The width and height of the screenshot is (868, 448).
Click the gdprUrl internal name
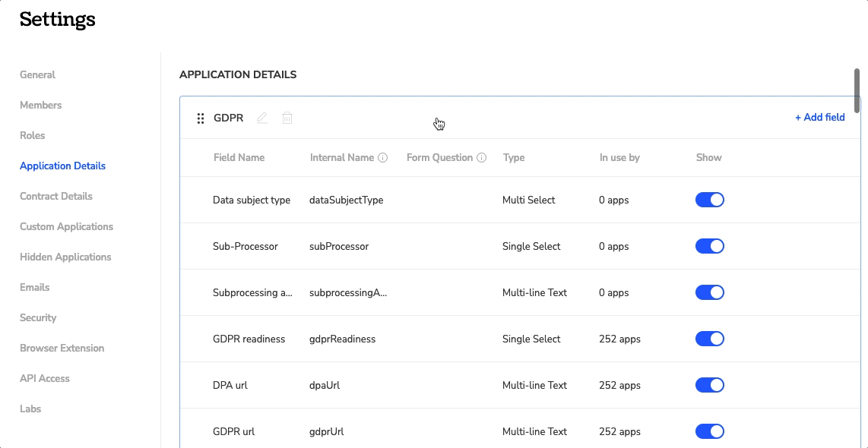point(327,432)
